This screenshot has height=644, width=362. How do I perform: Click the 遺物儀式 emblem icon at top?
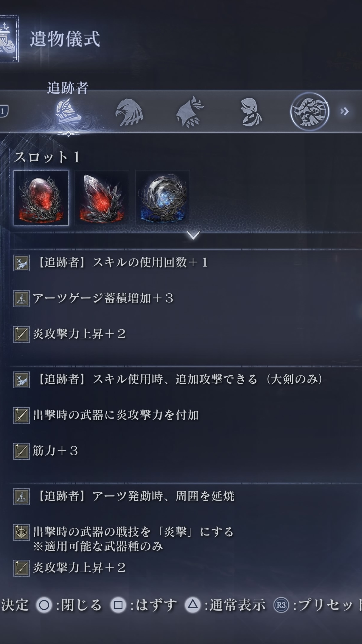pyautogui.click(x=9, y=39)
